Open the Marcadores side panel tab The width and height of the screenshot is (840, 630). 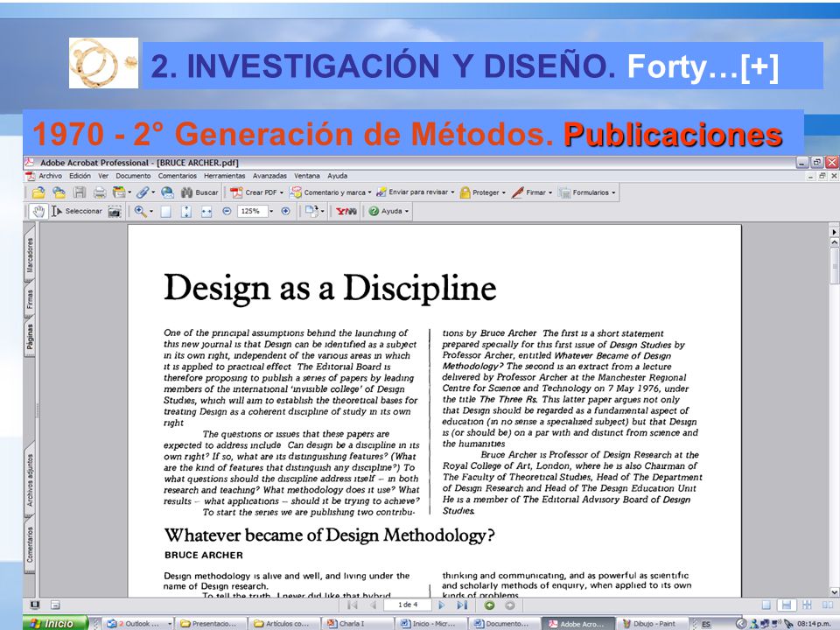point(30,255)
